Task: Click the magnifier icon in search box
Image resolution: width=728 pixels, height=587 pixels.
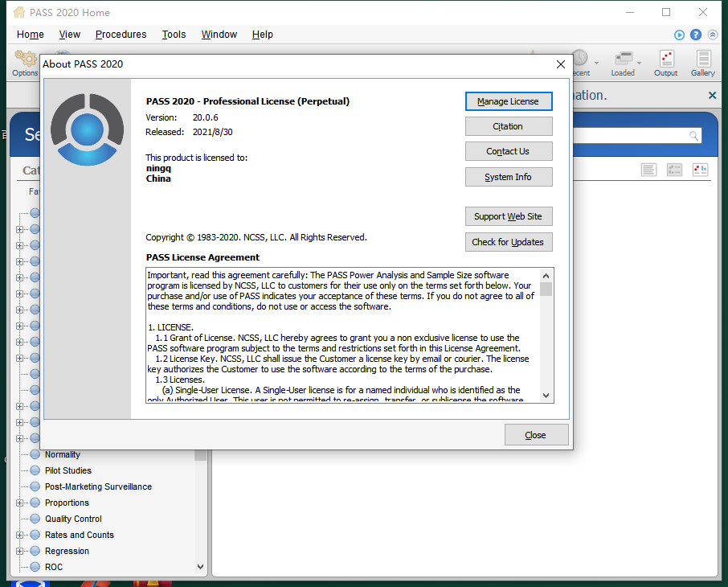Action: pos(693,136)
